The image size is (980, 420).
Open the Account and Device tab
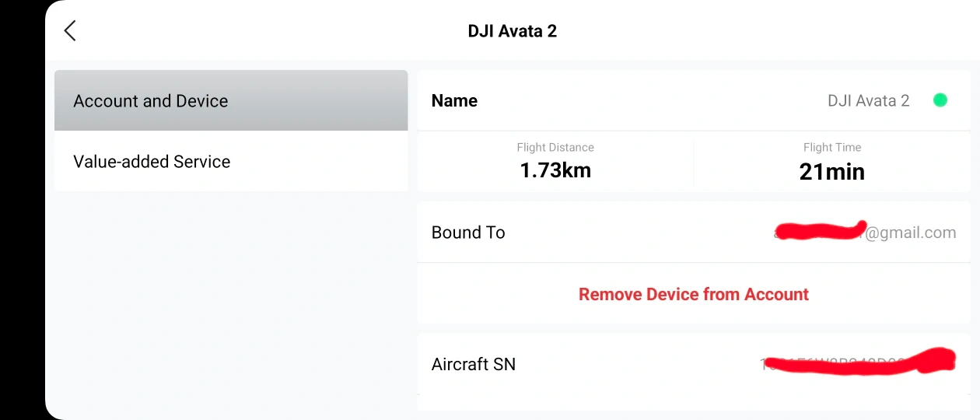click(231, 101)
